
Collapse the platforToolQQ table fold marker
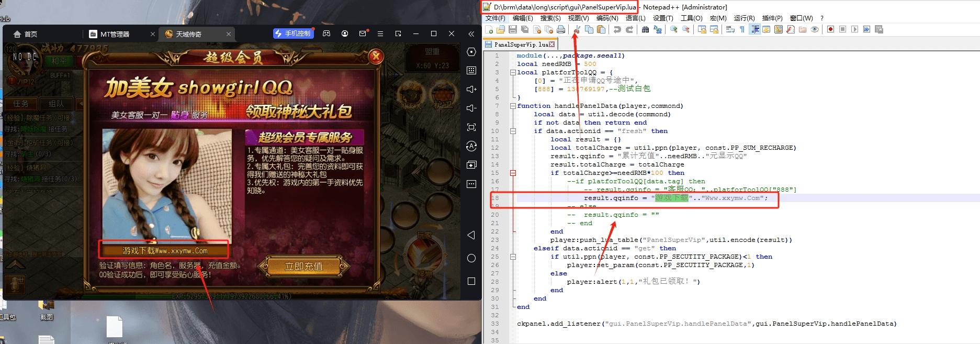click(513, 72)
